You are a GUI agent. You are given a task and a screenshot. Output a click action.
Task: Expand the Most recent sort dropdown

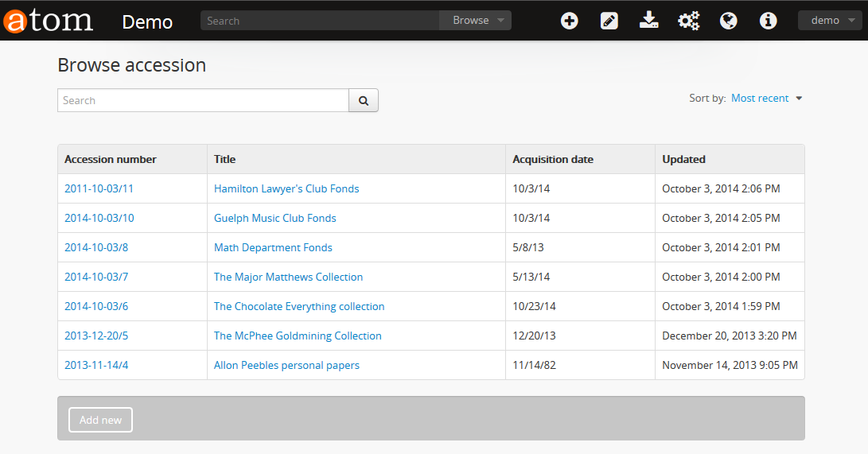[x=766, y=99]
